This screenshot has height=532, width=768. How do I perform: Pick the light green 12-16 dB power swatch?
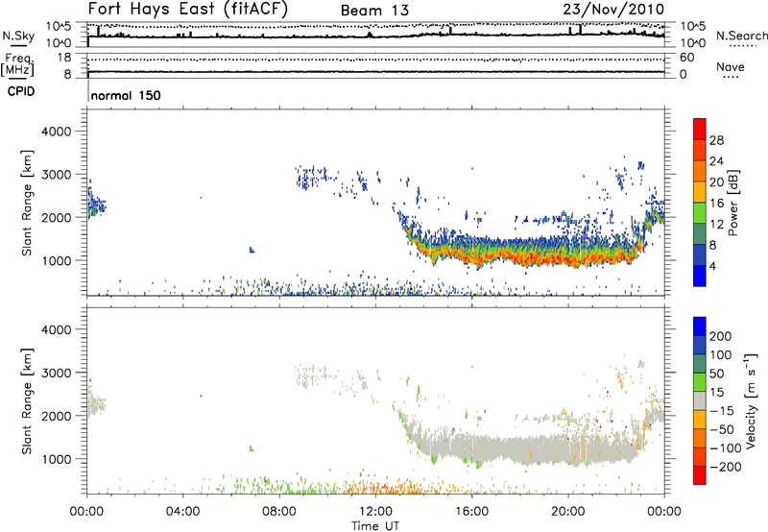(x=700, y=213)
